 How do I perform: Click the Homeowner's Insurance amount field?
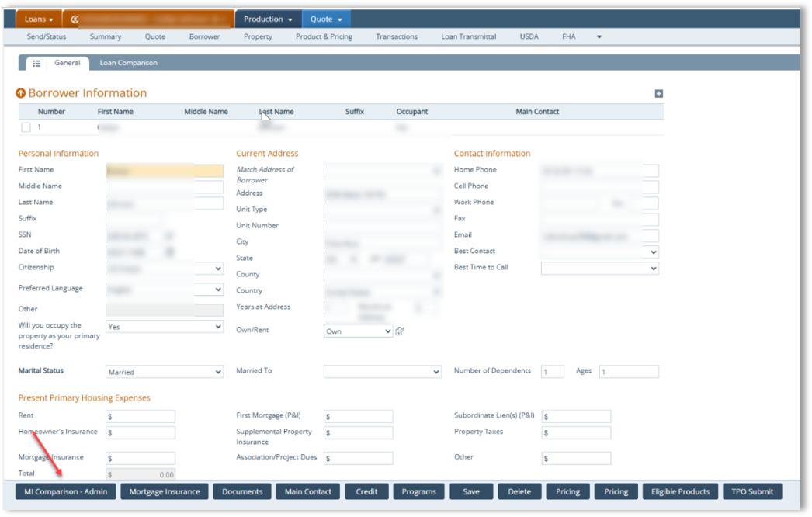(141, 432)
